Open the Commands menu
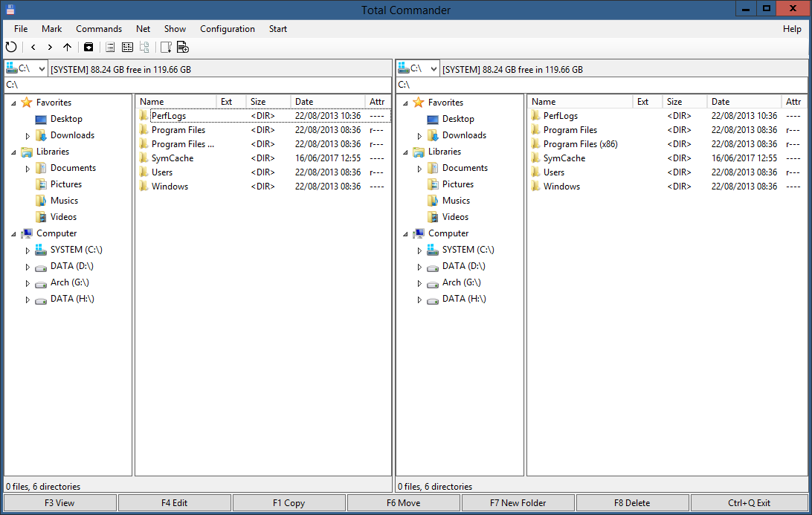 click(99, 29)
